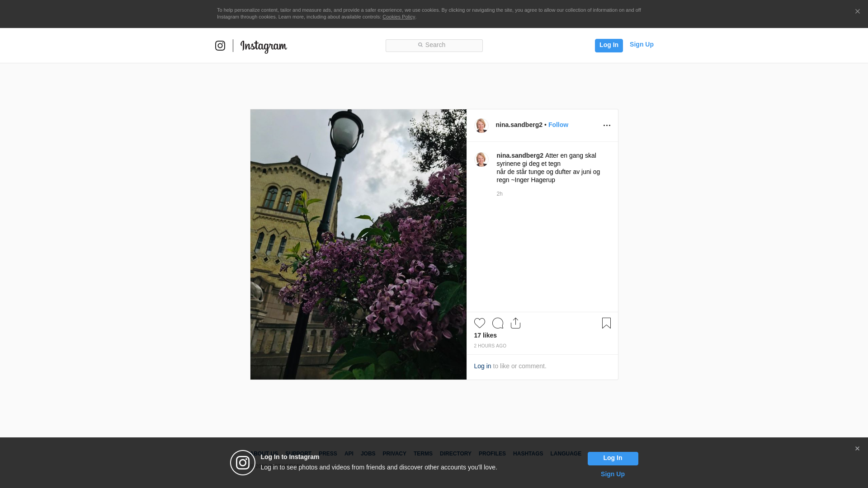The height and width of the screenshot is (488, 868).
Task: Open the API footer link
Action: coord(349,454)
